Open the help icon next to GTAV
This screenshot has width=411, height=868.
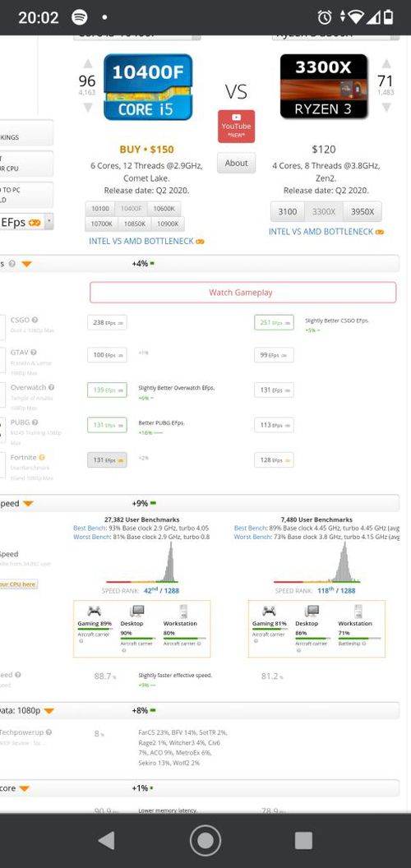pos(33,352)
